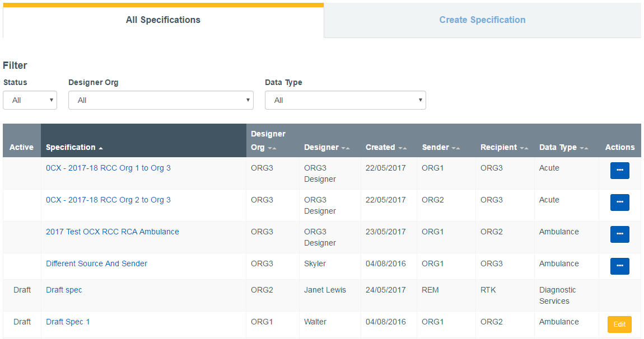Open the Data Type filter dropdown

coord(346,100)
